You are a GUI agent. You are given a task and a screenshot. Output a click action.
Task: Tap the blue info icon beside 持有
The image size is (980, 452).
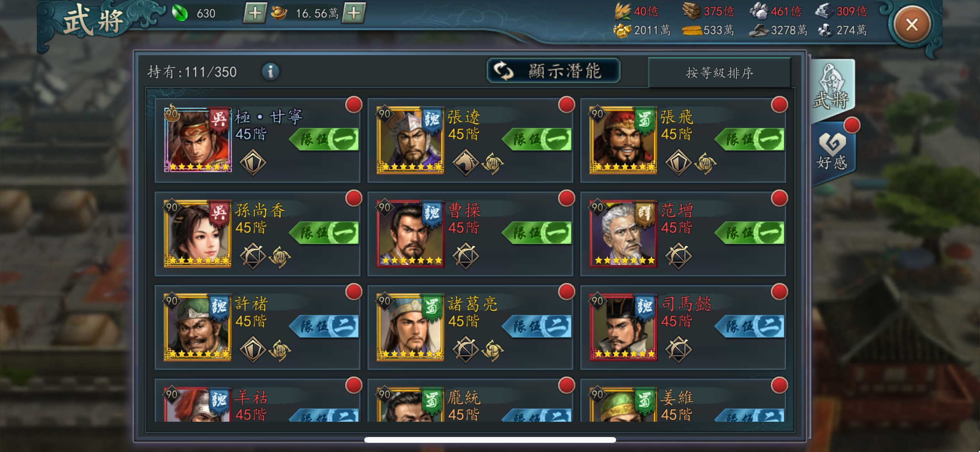coord(270,72)
